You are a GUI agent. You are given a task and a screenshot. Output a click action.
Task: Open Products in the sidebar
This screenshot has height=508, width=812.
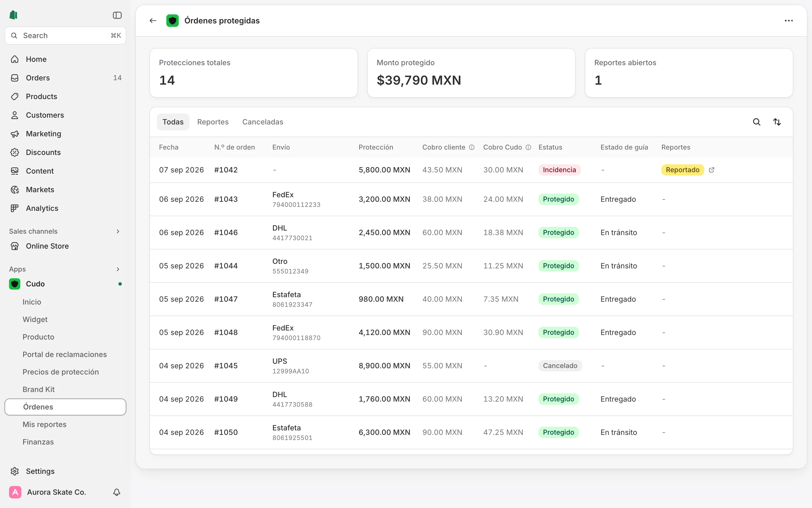[x=65, y=97]
